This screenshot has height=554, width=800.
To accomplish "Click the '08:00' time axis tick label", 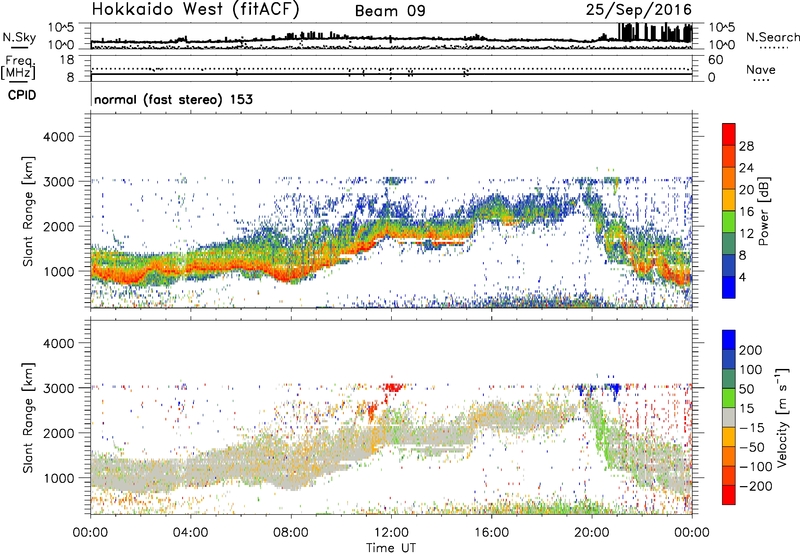I will (x=291, y=533).
